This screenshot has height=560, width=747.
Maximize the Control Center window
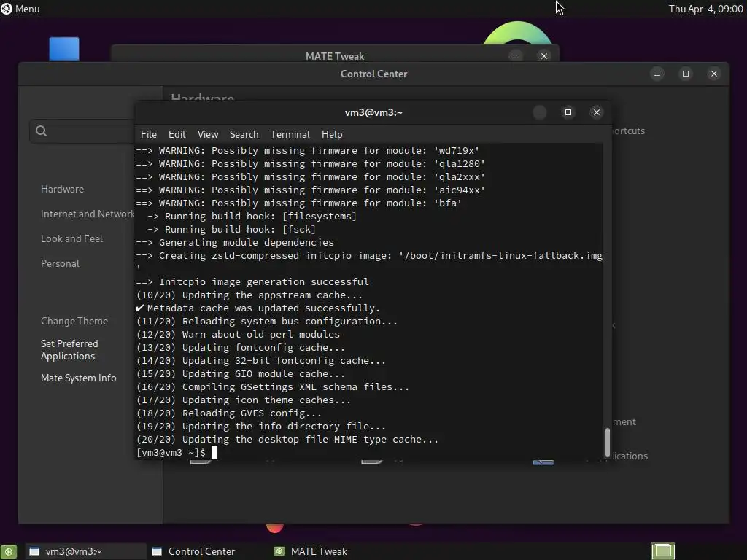(686, 74)
